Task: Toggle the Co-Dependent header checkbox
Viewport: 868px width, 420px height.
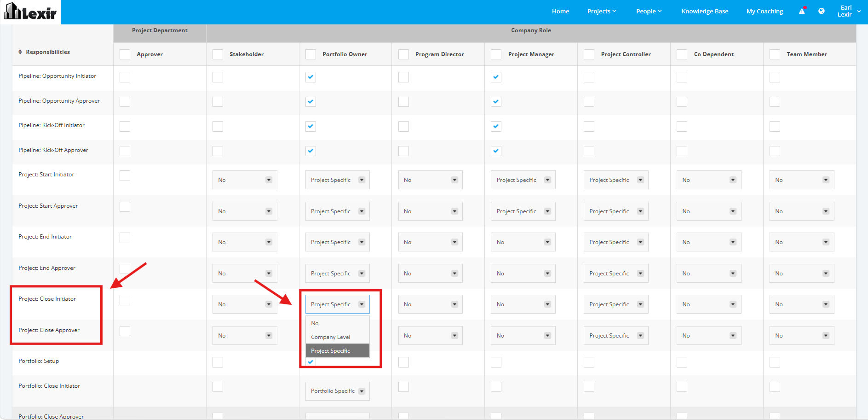Action: [x=682, y=54]
